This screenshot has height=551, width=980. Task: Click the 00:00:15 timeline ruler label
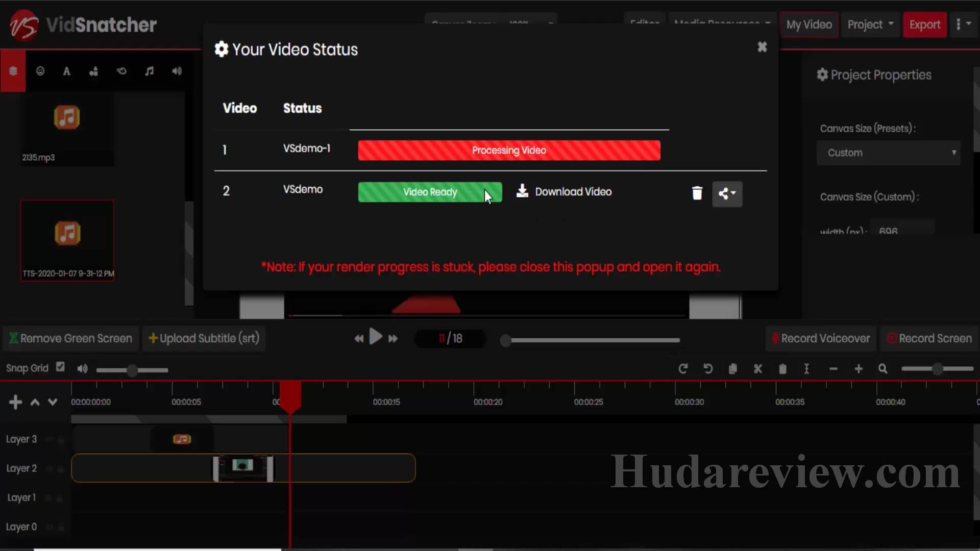(x=386, y=402)
